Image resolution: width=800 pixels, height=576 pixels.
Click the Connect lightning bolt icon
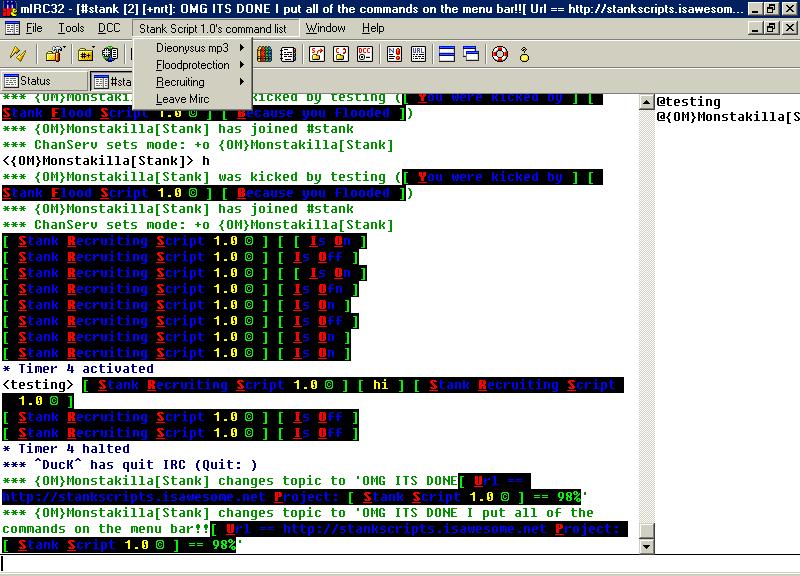(18, 54)
